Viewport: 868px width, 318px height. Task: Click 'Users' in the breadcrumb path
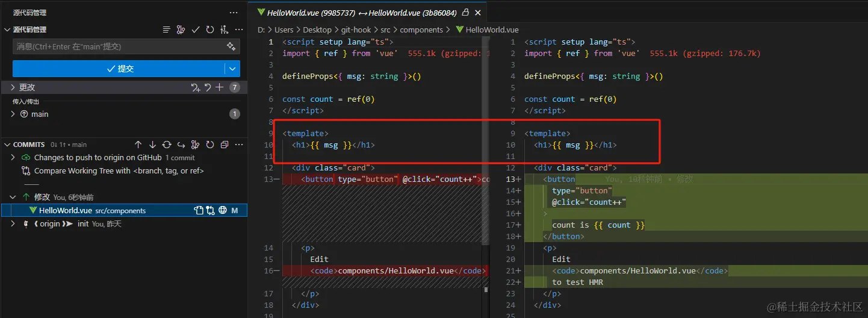[x=284, y=30]
